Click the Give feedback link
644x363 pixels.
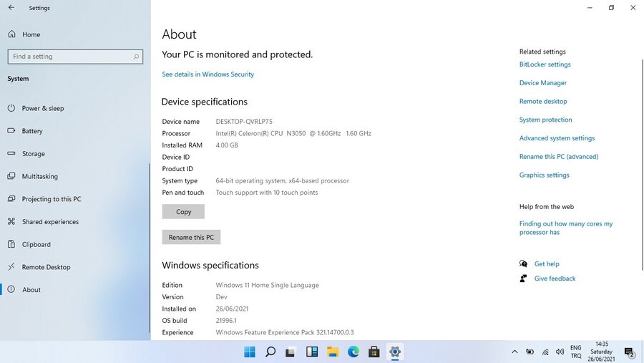coord(555,279)
